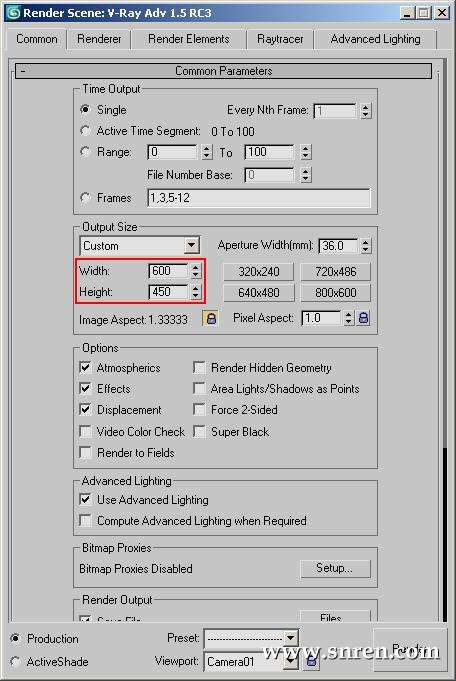
Task: Increase the Pixel Aspect spinner arrow
Action: pyautogui.click(x=348, y=314)
